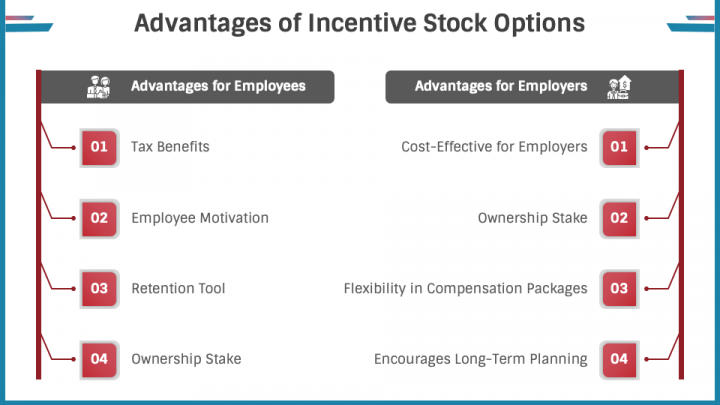Click Flexibility in Compensation Packages text
The height and width of the screenshot is (405, 720).
coord(466,288)
